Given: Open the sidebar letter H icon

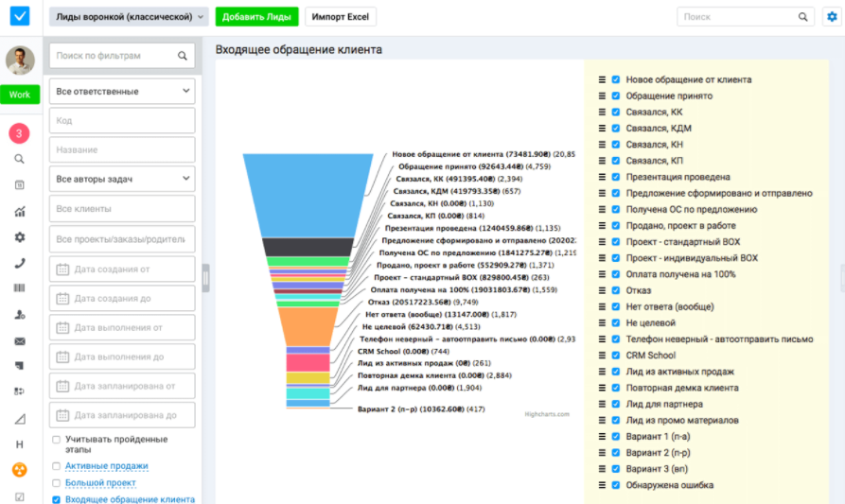Looking at the screenshot, I should point(20,444).
